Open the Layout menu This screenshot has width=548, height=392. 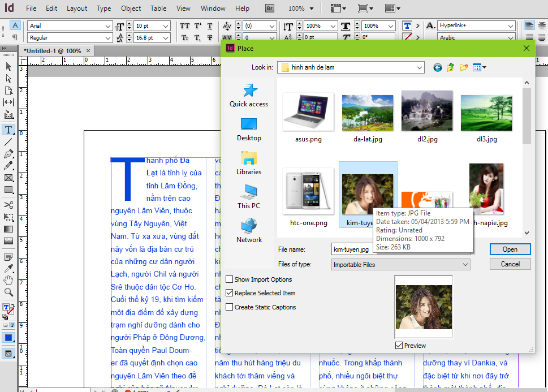77,8
